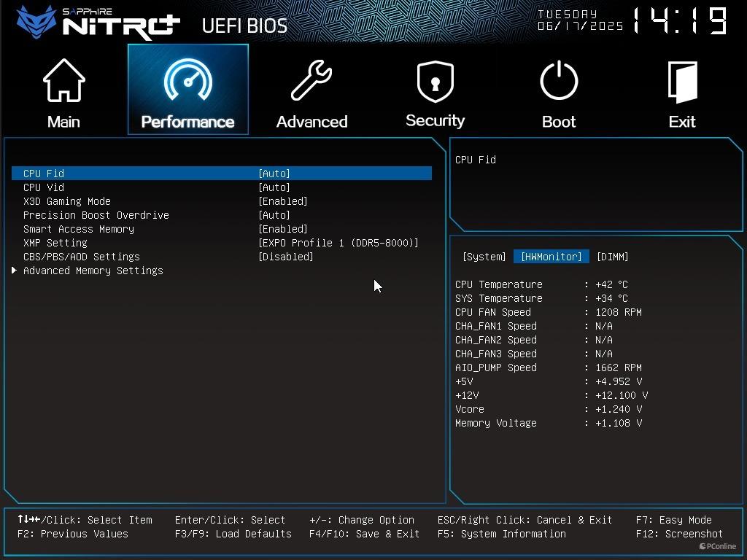This screenshot has height=560, width=747.
Task: Toggle Smart Access Memory [Enabled] value
Action: coord(283,228)
